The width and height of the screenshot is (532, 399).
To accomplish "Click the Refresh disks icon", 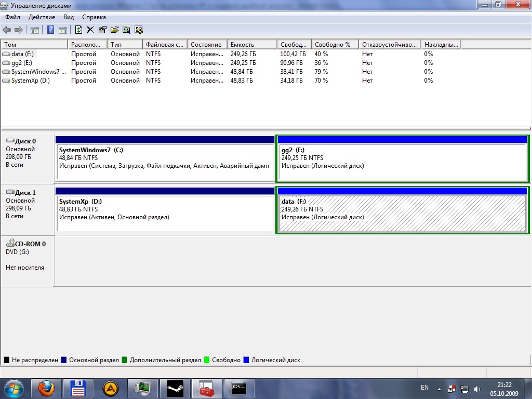I will coord(78,30).
